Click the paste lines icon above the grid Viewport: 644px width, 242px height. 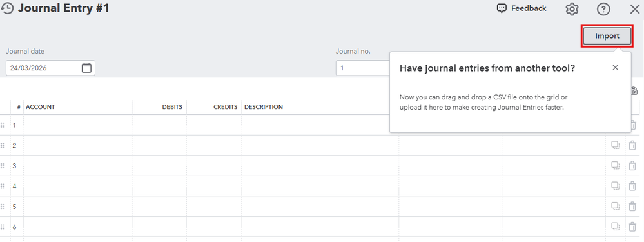(x=634, y=91)
